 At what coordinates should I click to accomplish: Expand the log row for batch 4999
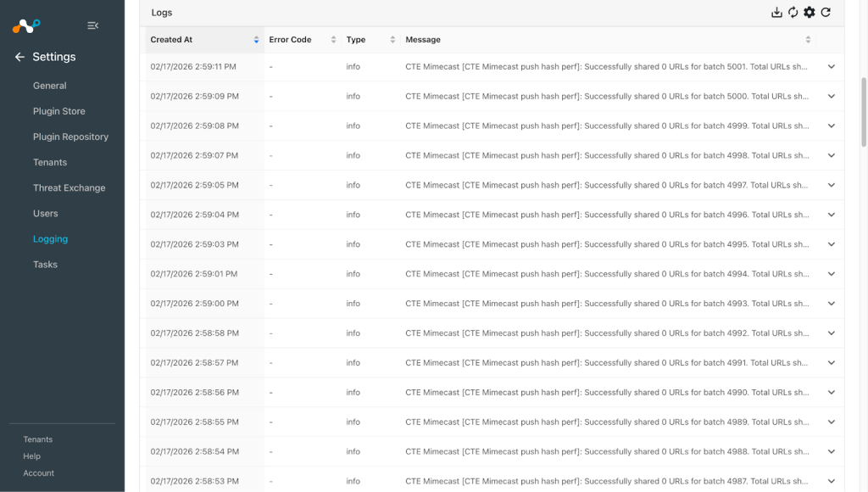pyautogui.click(x=831, y=126)
